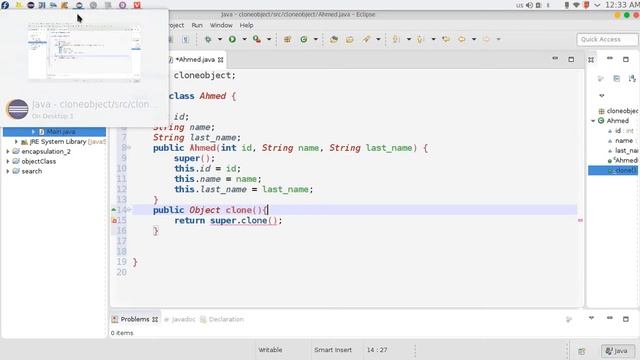Open the Problems view menu chevron
The image size is (640, 360).
591,318
